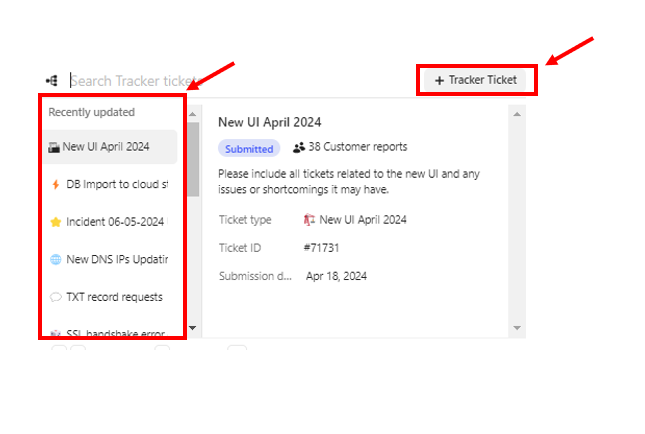
Task: Select the TXT record requests ticket
Action: (114, 297)
